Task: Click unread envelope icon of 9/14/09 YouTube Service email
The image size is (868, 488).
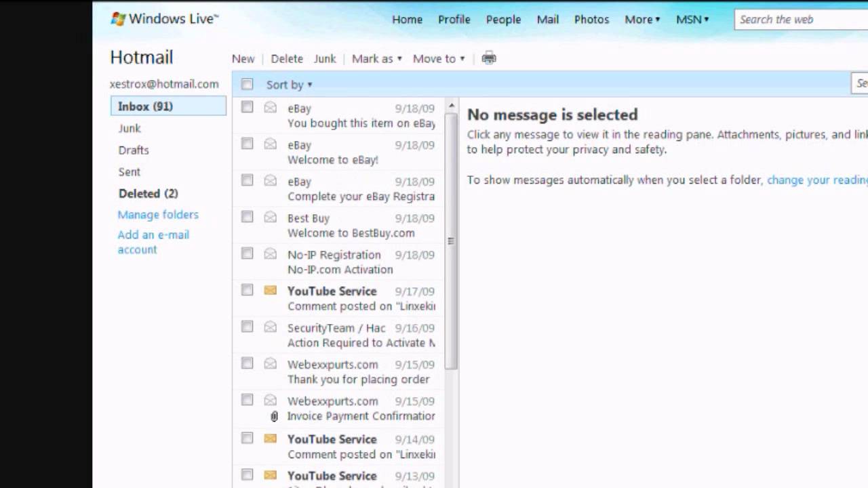Action: [271, 439]
